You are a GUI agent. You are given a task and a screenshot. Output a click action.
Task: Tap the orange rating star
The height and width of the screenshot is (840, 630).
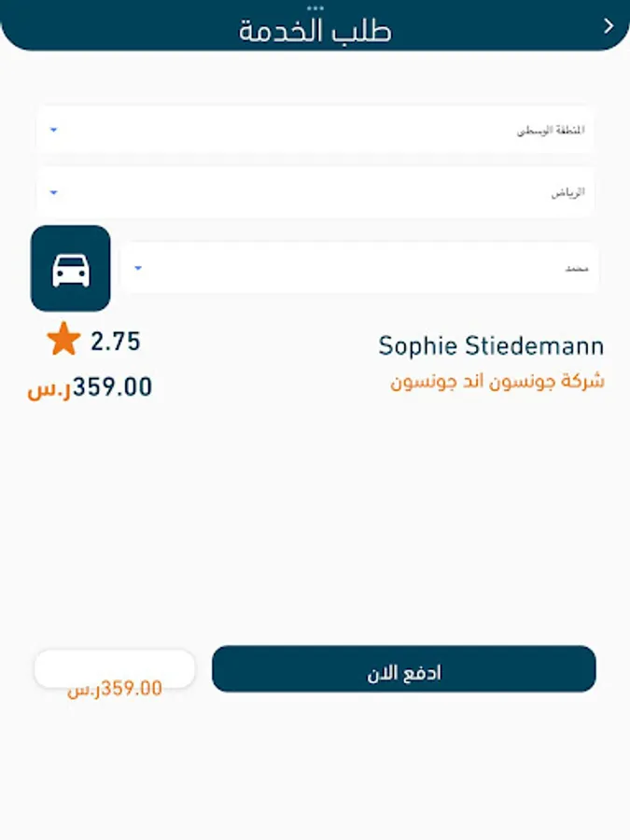coord(63,339)
